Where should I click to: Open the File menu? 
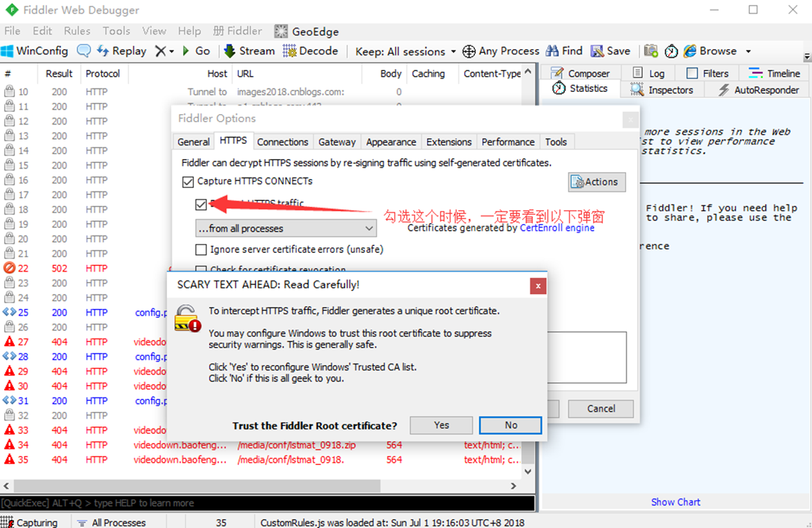(12, 31)
